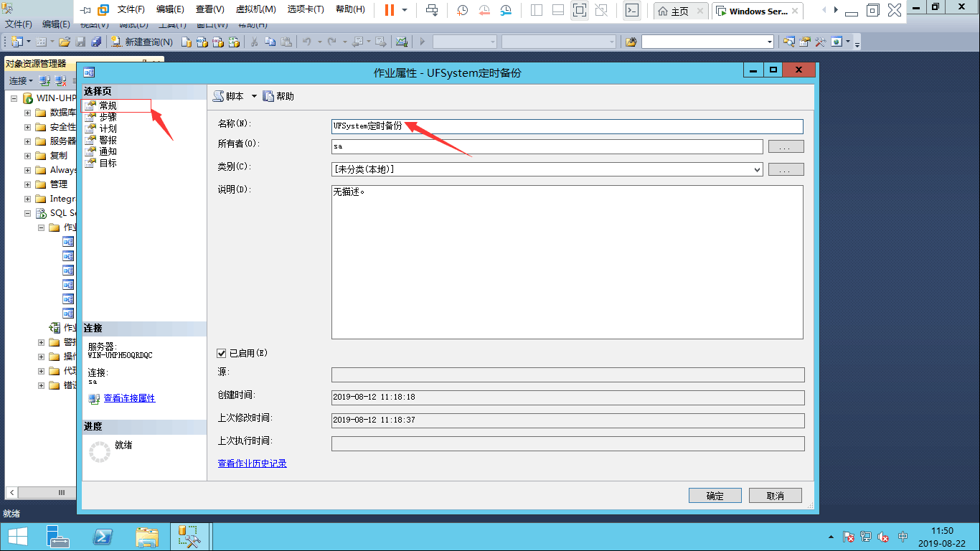Screen dimensions: 980x551
Task: Toggle the 已启用(E) checkbox
Action: pyautogui.click(x=222, y=353)
